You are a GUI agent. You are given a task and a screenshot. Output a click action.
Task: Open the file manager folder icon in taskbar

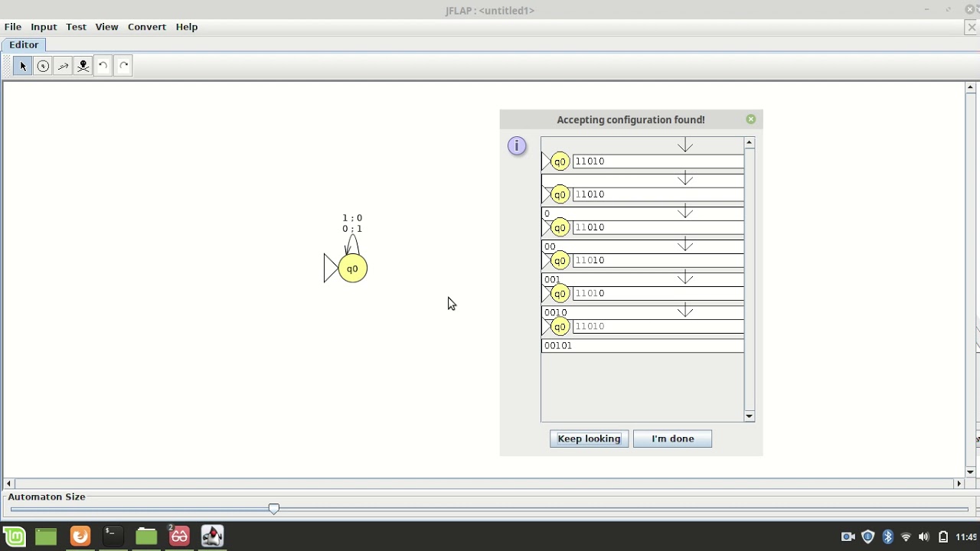click(x=146, y=536)
